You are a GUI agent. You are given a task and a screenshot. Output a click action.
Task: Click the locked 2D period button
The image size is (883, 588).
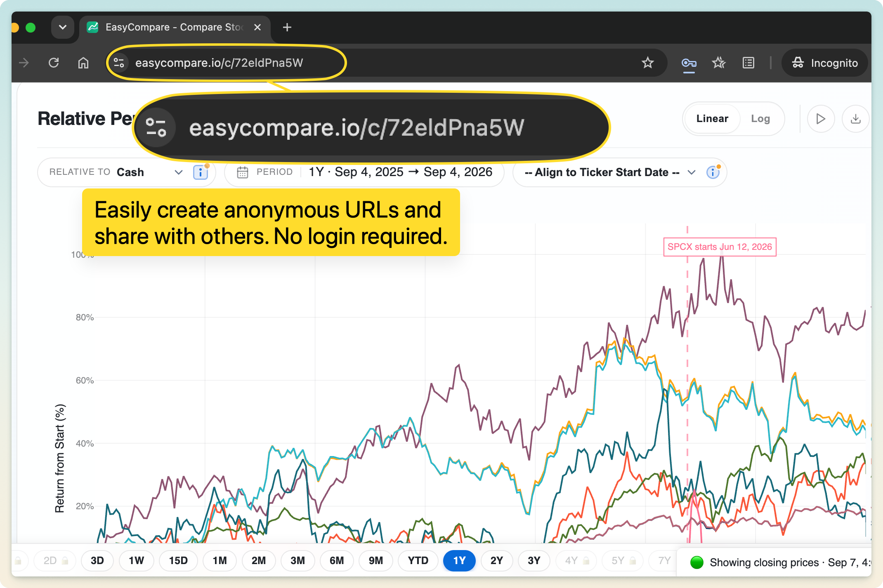point(55,561)
